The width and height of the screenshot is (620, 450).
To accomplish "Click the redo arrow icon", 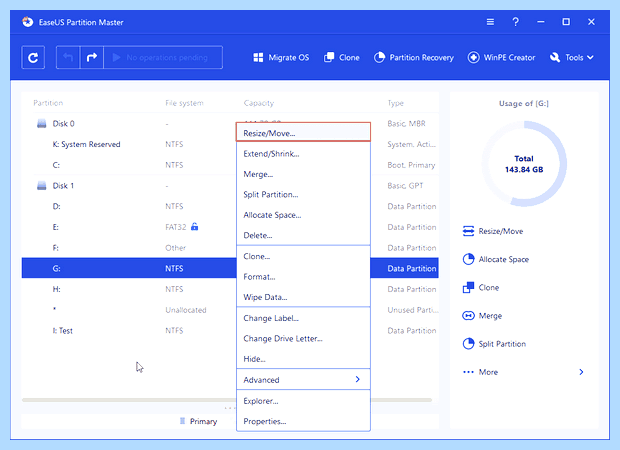I will coord(92,58).
